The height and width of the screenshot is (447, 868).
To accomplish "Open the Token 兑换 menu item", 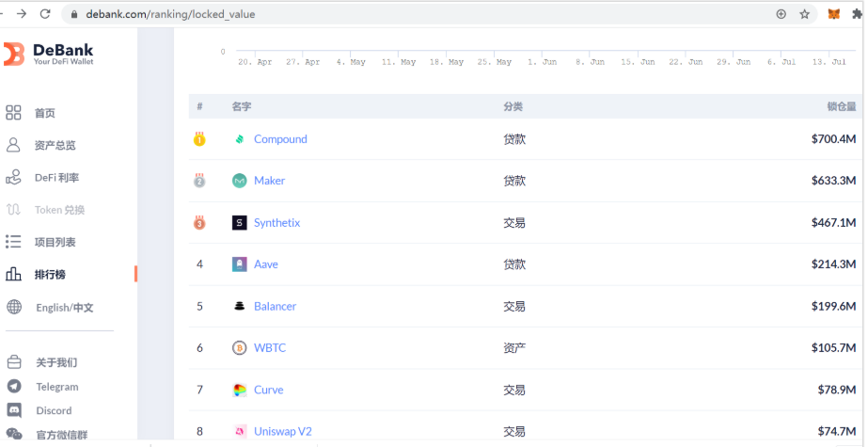I will click(x=59, y=209).
